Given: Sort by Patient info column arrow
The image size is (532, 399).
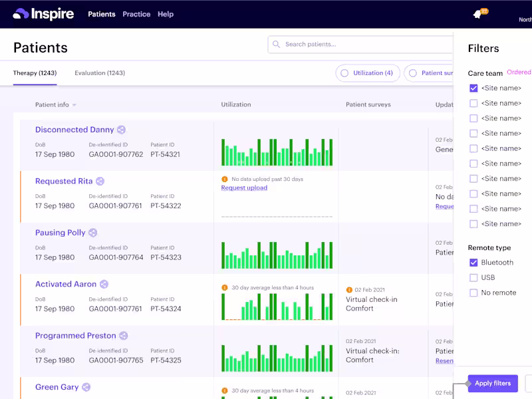Looking at the screenshot, I should 74,105.
